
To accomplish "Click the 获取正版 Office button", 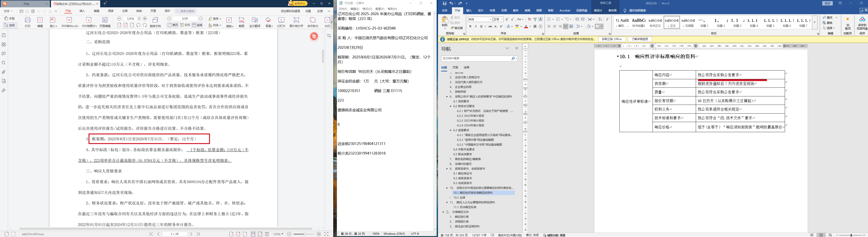I will [612, 39].
